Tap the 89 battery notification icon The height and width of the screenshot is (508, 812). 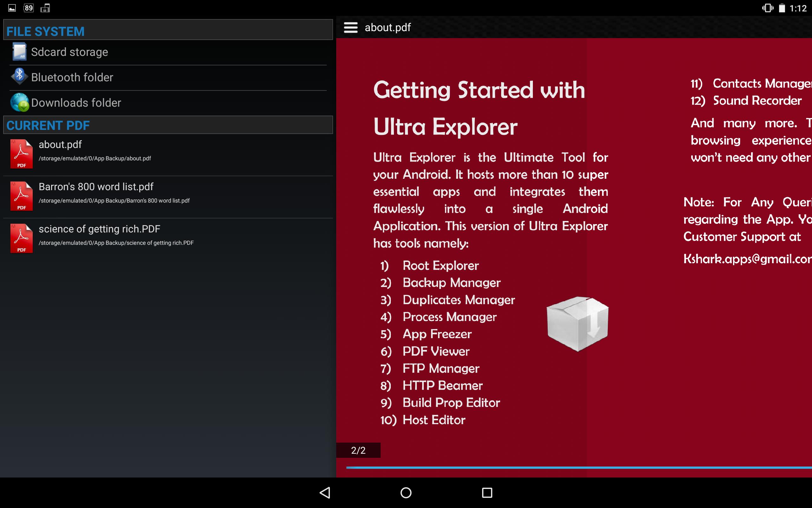(29, 8)
